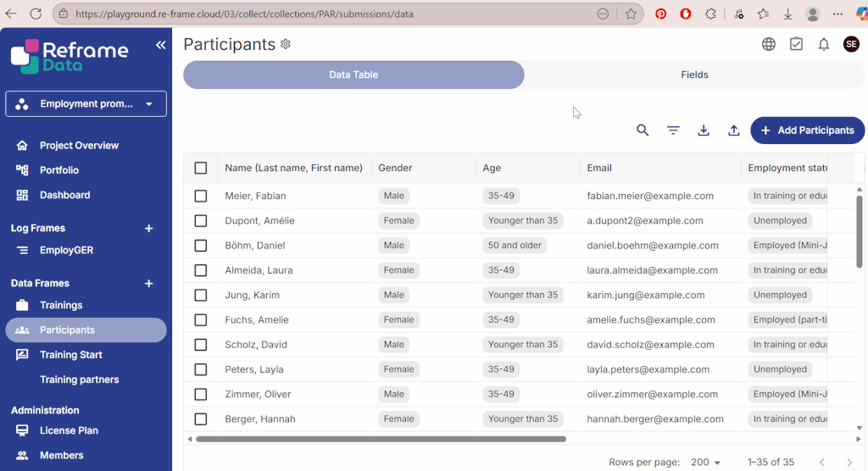Click the Add Participants button
The height and width of the screenshot is (471, 868).
[807, 130]
